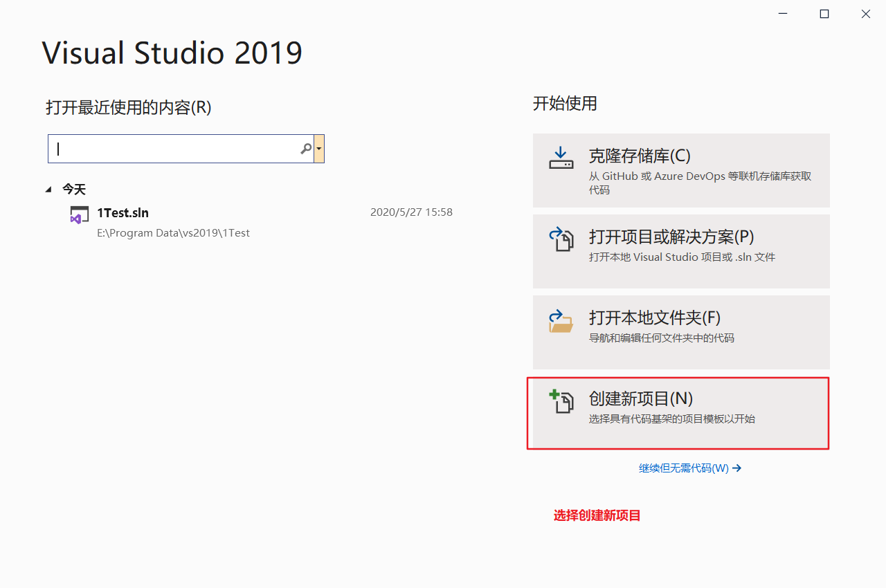
Task: Click the blue arrow beside 继续但无需代码
Action: pos(736,468)
